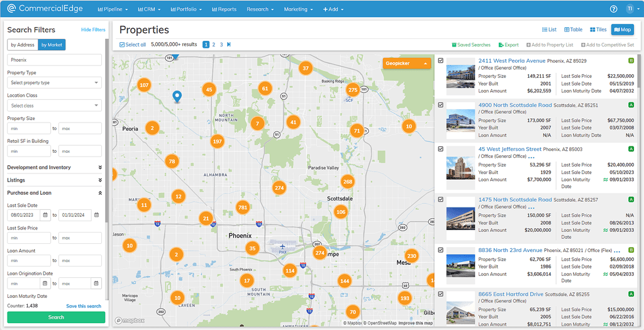Open the CRM menu

149,9
